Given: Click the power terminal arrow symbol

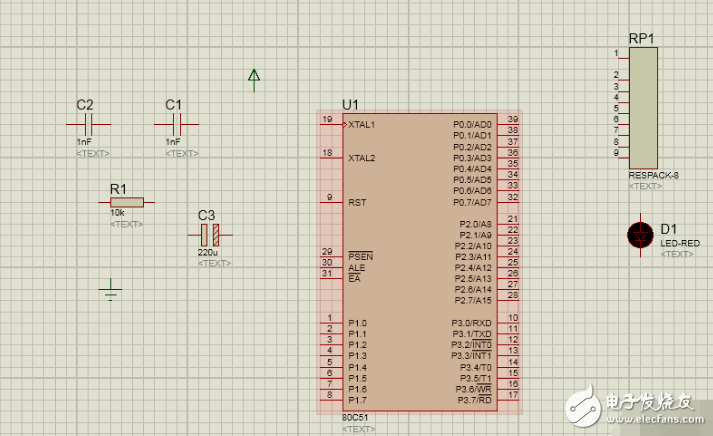Looking at the screenshot, I should [254, 78].
